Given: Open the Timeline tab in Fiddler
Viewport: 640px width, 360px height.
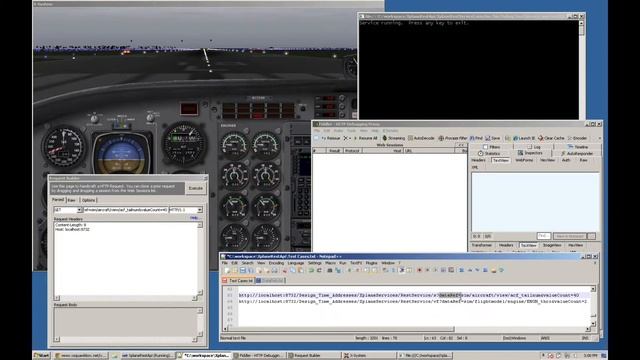Looking at the screenshot, I should pyautogui.click(x=577, y=147).
